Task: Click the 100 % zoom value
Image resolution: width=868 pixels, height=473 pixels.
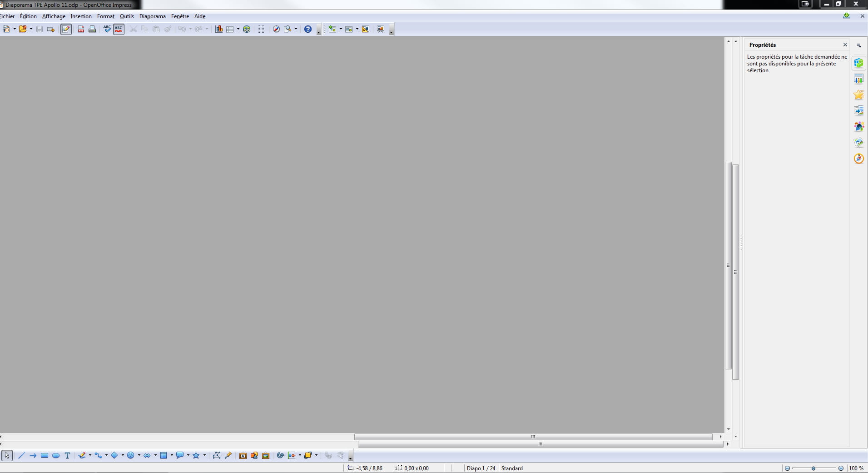Action: (x=856, y=468)
